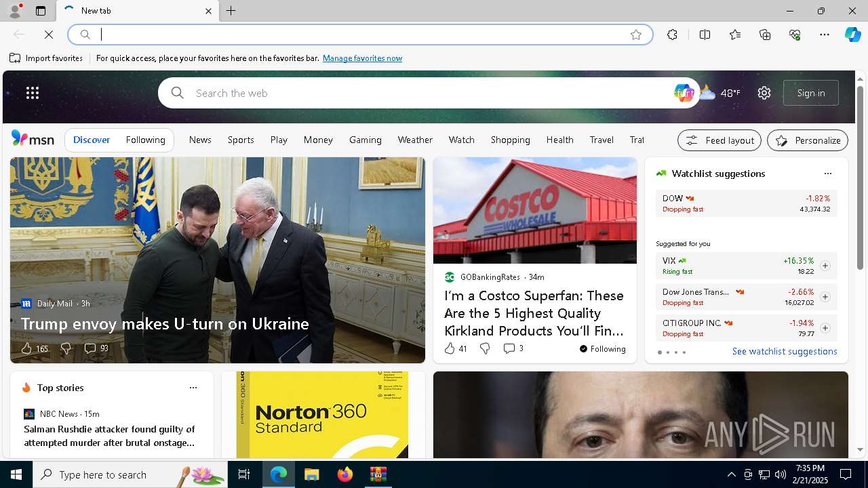Open the taskbar volume icon
Viewport: 868px width, 488px height.
781,474
